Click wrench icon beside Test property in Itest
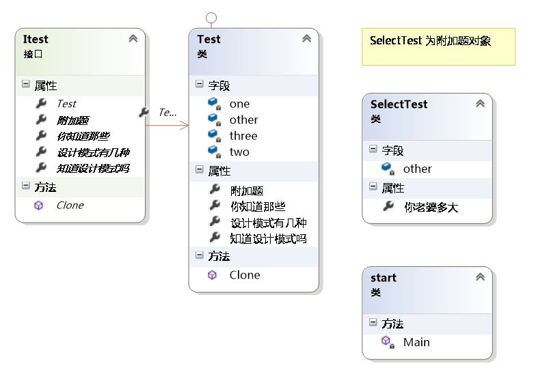This screenshot has height=392, width=536. point(41,103)
